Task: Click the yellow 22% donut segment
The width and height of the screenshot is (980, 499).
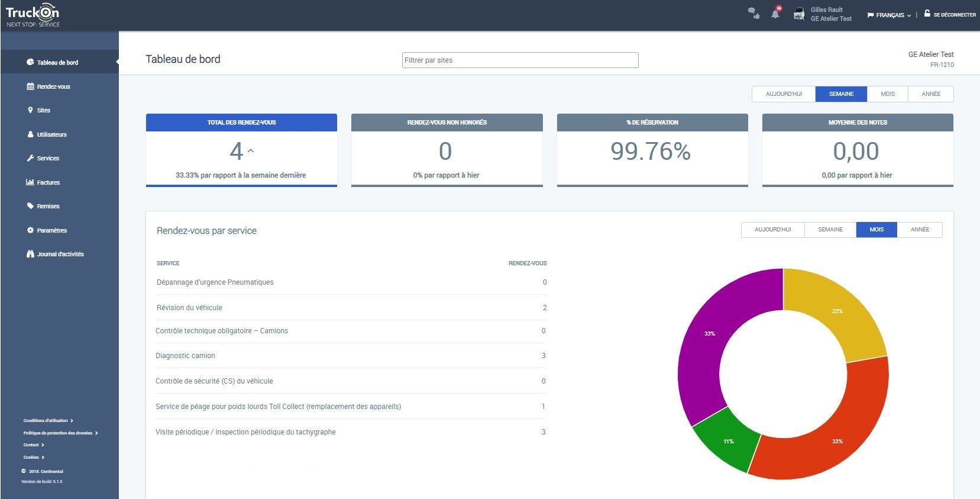Action: pyautogui.click(x=837, y=311)
